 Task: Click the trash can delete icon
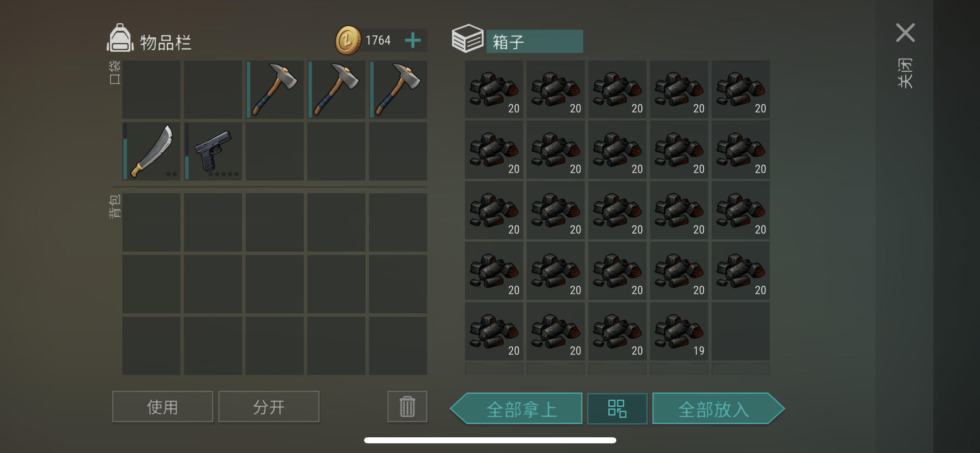click(x=407, y=406)
